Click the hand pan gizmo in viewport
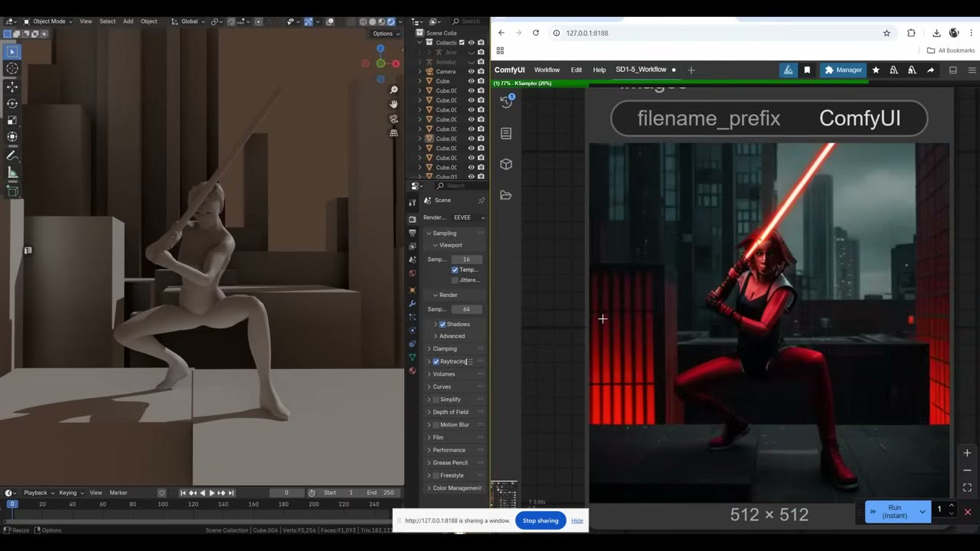Image resolution: width=980 pixels, height=551 pixels. (394, 104)
